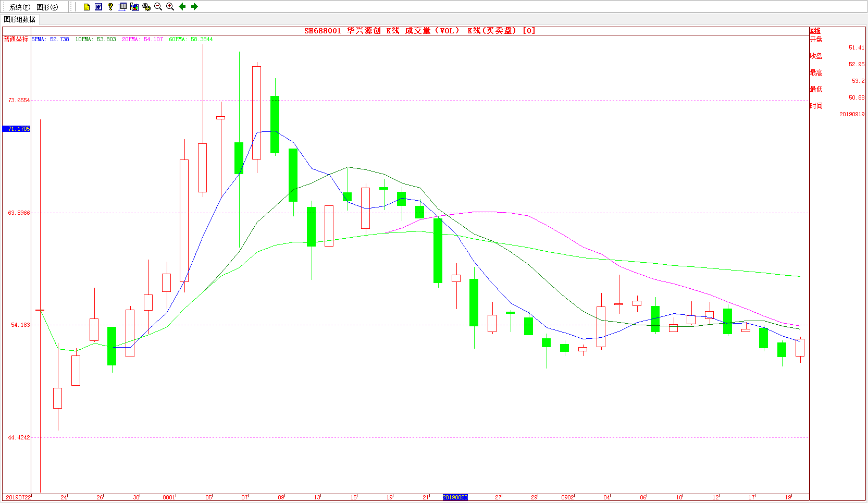The width and height of the screenshot is (868, 503).
Task: Zoom in with the plus magnifier
Action: (x=170, y=7)
